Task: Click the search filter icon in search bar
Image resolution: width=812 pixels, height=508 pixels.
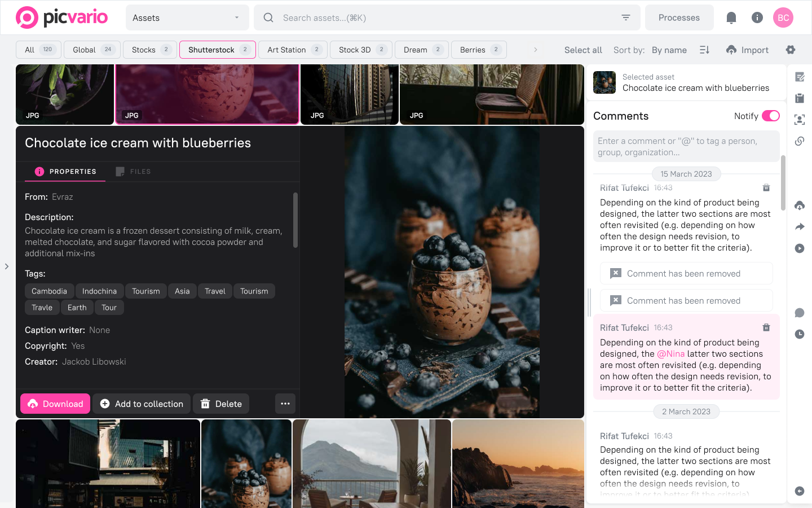Action: [625, 17]
